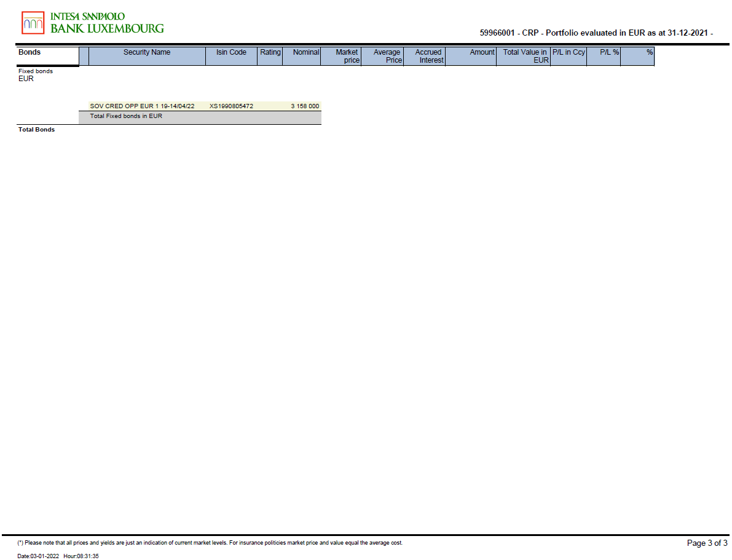Click the 'Date:03-01-2022' footer text
Image resolution: width=732 pixels, height=560 pixels.
click(38, 556)
